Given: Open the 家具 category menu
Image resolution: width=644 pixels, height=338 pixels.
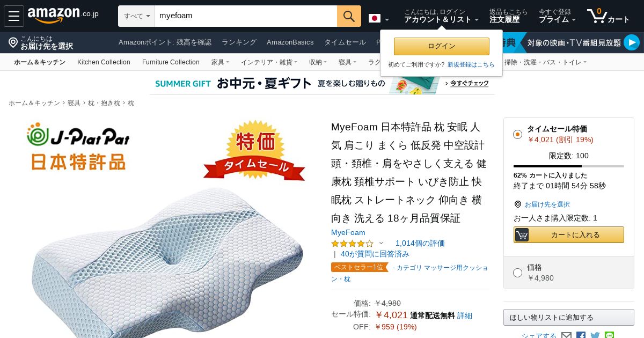Looking at the screenshot, I should tap(220, 62).
